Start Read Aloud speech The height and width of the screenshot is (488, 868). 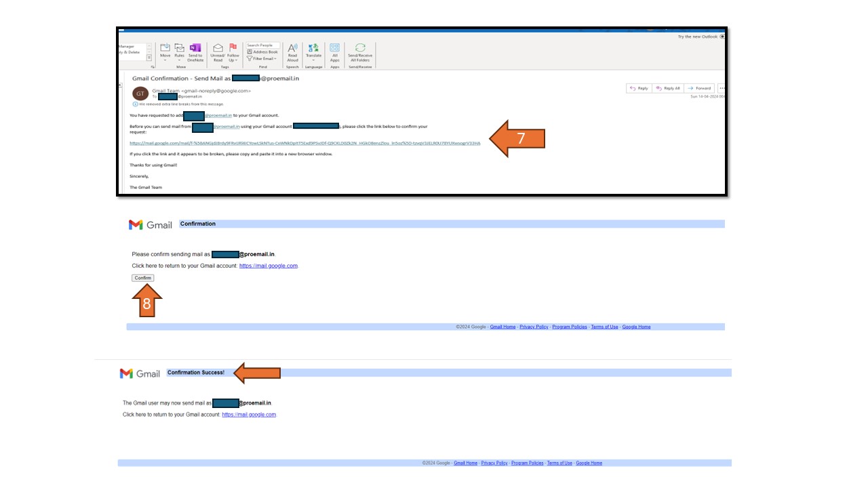292,53
